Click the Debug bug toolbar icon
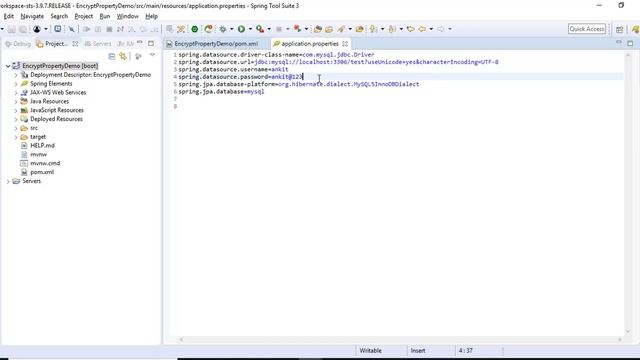640x360 pixels. (223, 29)
